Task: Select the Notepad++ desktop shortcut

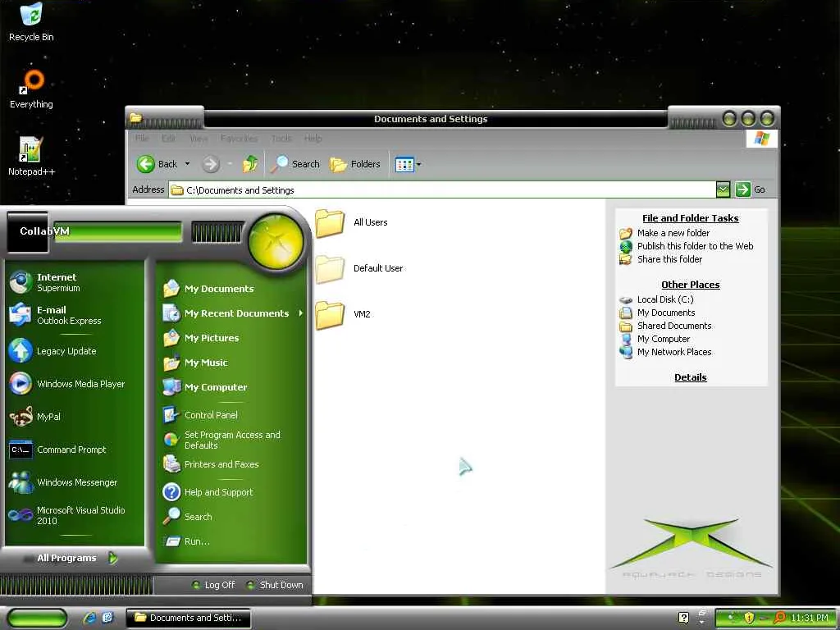Action: coord(31,157)
